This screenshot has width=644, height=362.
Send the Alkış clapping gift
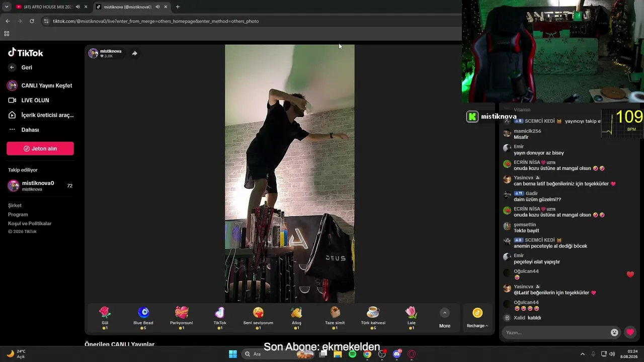click(x=296, y=318)
